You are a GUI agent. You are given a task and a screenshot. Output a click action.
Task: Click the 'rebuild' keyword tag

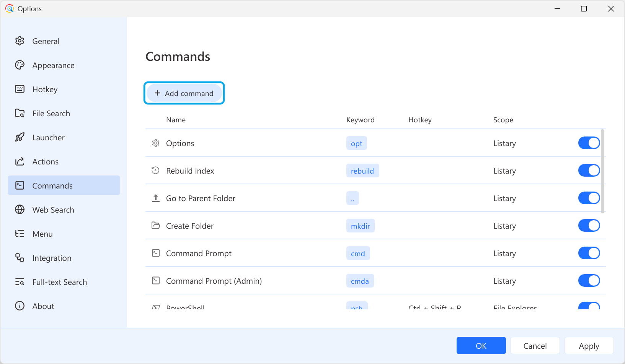[x=362, y=171]
